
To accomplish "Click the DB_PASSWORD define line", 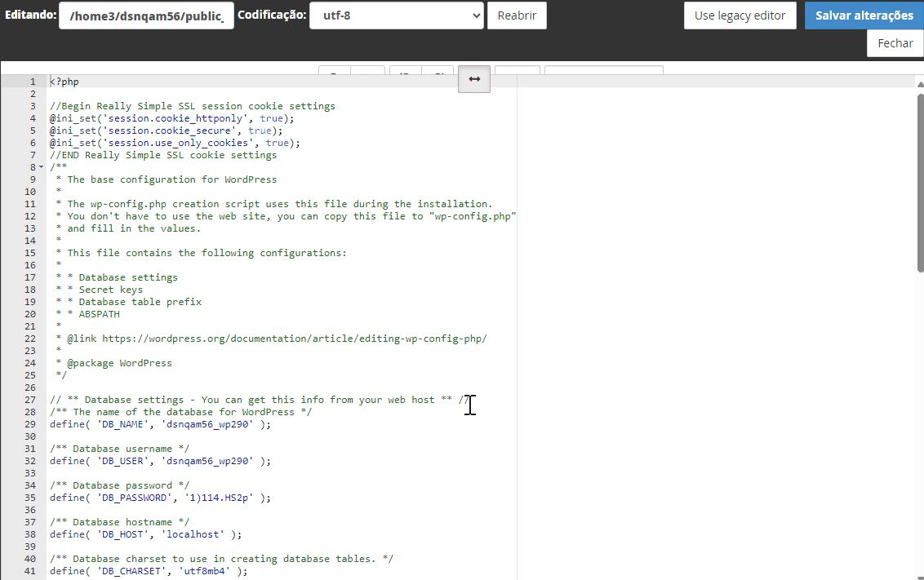I will coord(160,498).
